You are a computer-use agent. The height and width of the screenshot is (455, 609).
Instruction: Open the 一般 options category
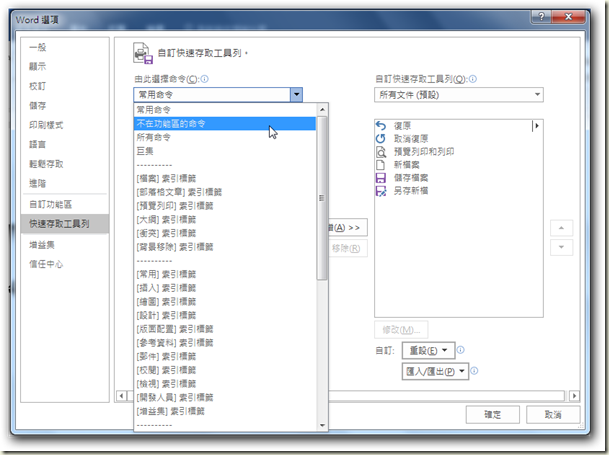click(65, 47)
